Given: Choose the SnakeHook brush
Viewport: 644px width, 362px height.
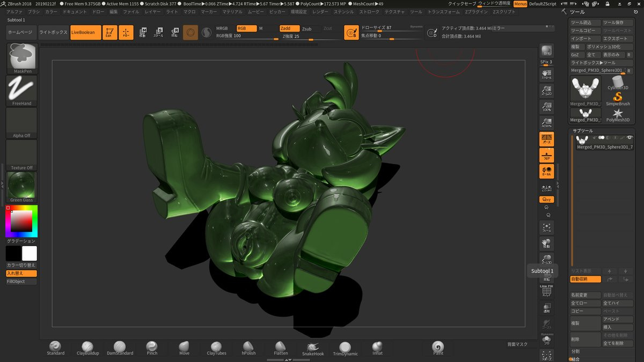Looking at the screenshot, I should 313,348.
